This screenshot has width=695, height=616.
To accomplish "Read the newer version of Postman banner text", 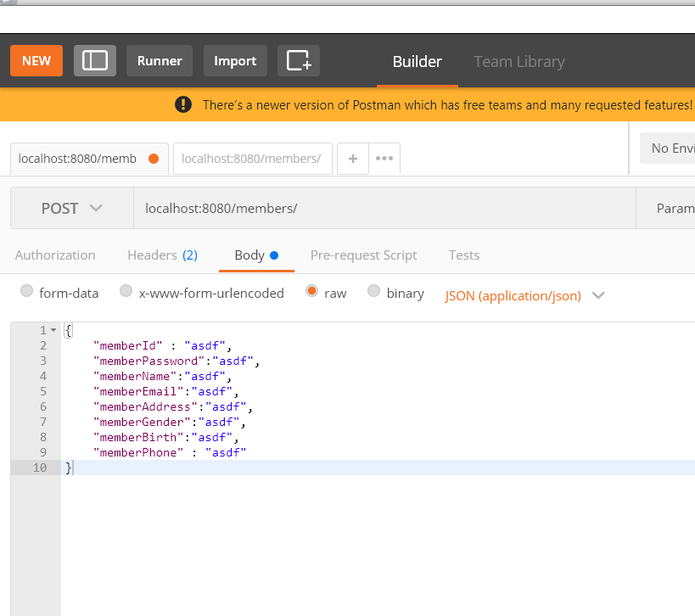I will pos(447,105).
